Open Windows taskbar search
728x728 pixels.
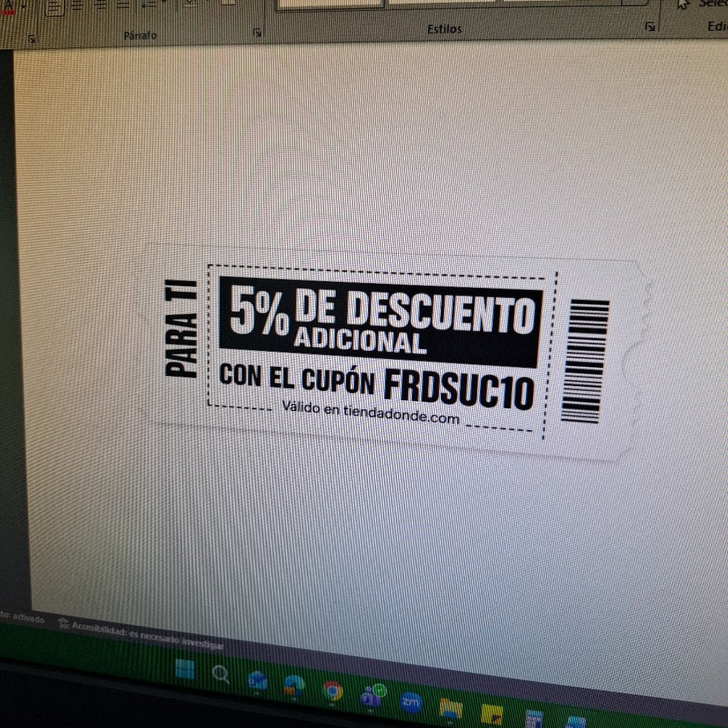[220, 674]
